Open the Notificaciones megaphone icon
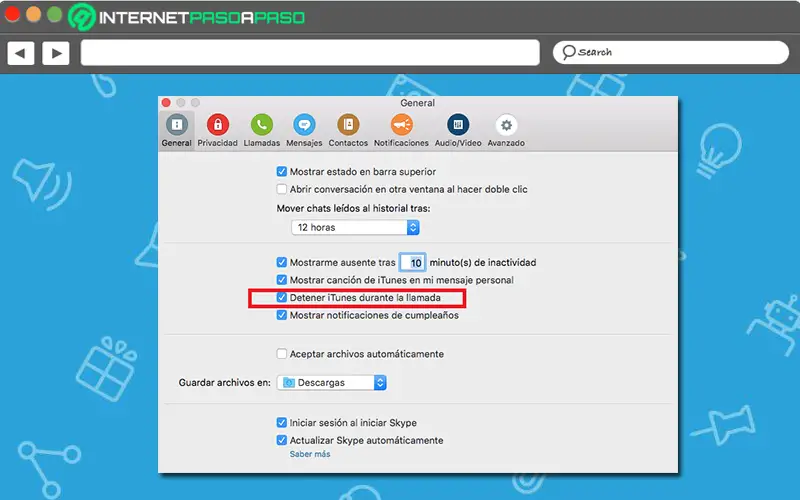The width and height of the screenshot is (800, 500). click(x=402, y=125)
